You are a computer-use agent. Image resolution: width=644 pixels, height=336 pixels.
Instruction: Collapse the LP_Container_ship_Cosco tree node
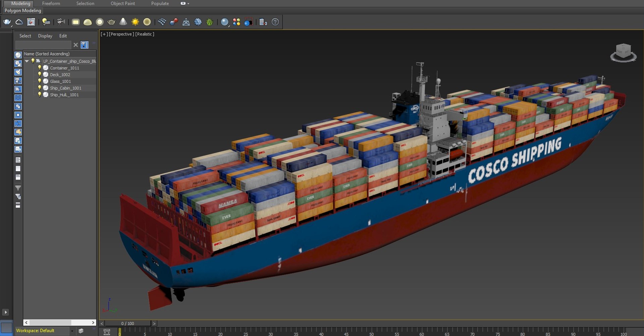tap(27, 61)
